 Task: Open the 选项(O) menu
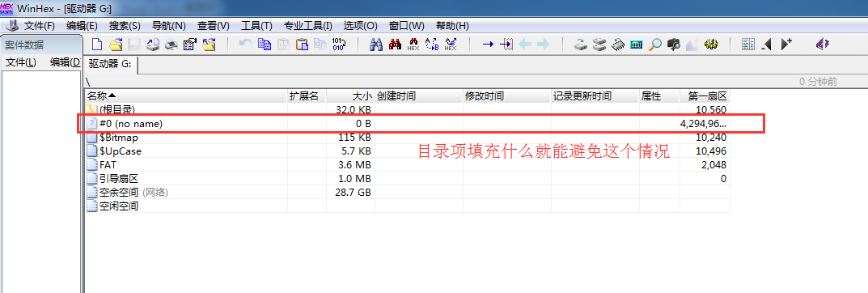point(360,26)
